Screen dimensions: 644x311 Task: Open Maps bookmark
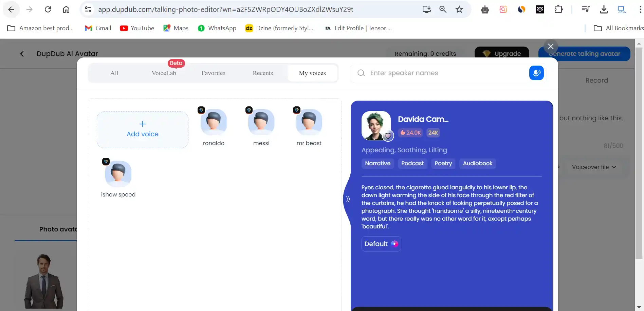pos(176,28)
